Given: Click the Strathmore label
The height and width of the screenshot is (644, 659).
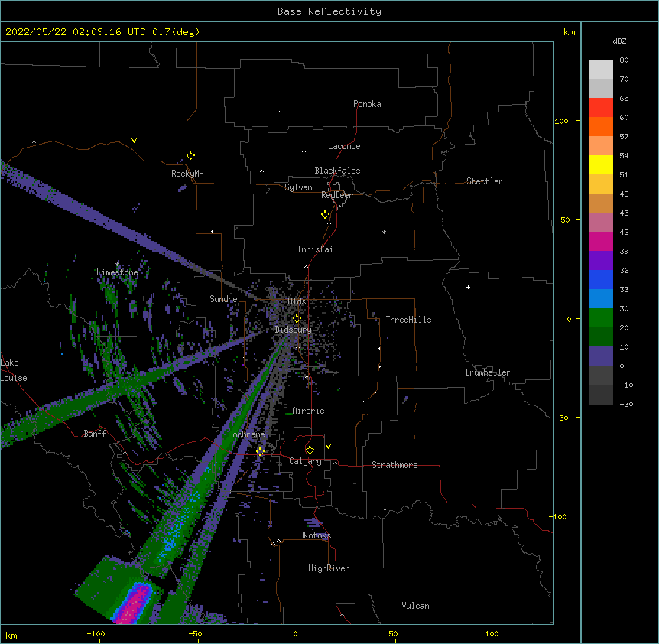Looking at the screenshot, I should (x=394, y=465).
